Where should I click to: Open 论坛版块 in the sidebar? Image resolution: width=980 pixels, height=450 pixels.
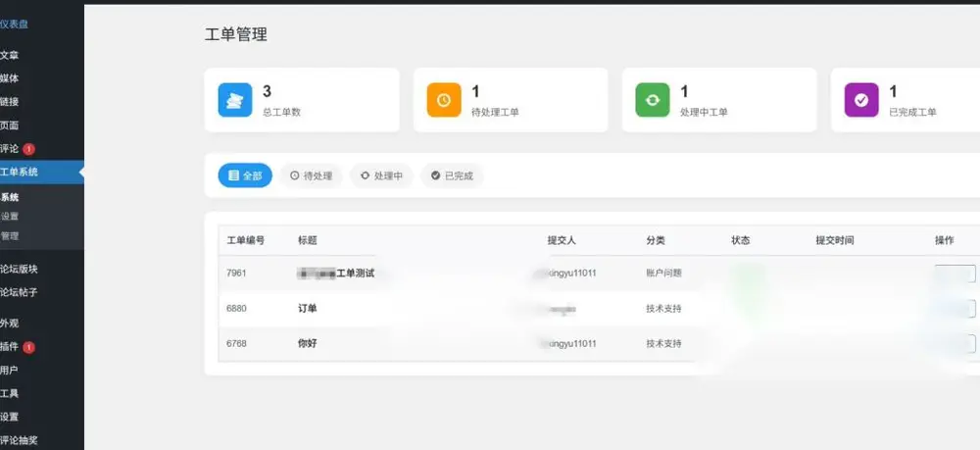coord(19,269)
